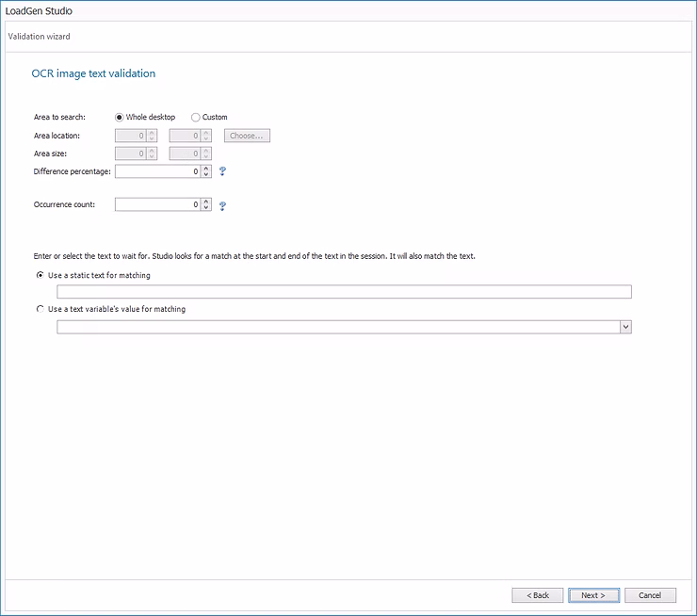Open help for Difference percentage
This screenshot has width=697, height=616.
(x=222, y=171)
